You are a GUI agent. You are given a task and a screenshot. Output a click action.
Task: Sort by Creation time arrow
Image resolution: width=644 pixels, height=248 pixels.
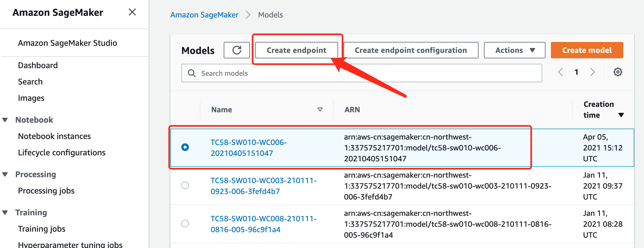[x=621, y=115]
